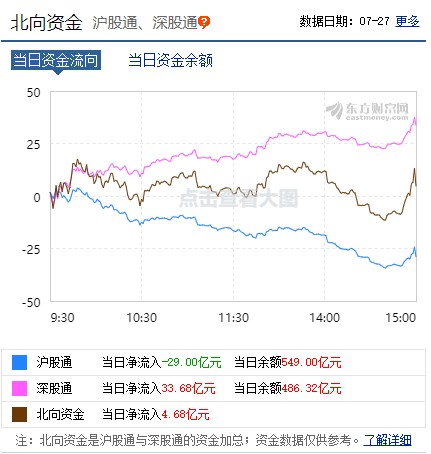This screenshot has height=454, width=431.
Task: Click the blue 沪股通 legend swatch
Action: tap(19, 362)
